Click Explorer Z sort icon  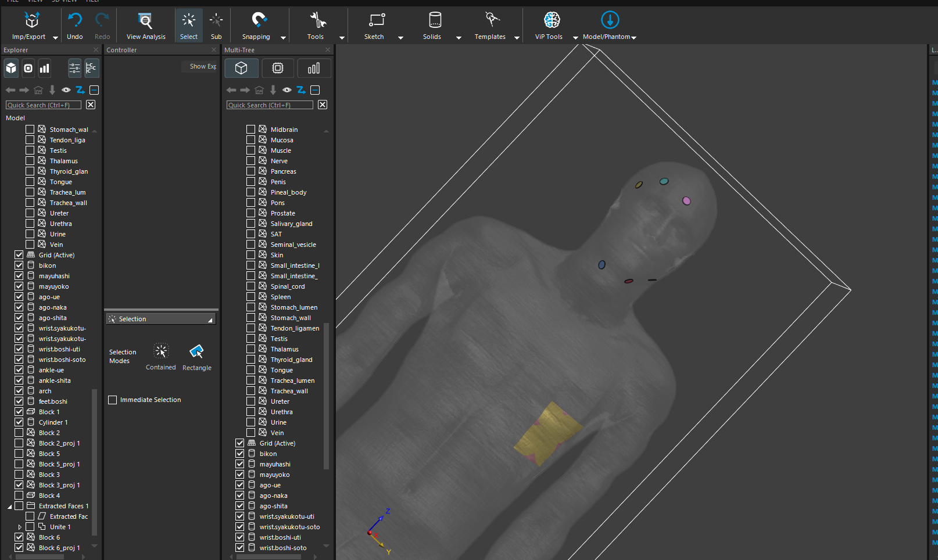pyautogui.click(x=80, y=90)
